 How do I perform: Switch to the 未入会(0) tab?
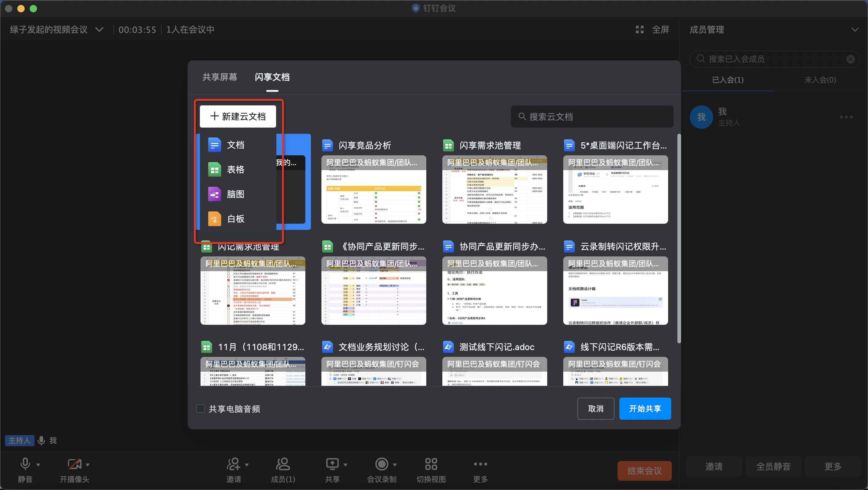pos(820,80)
